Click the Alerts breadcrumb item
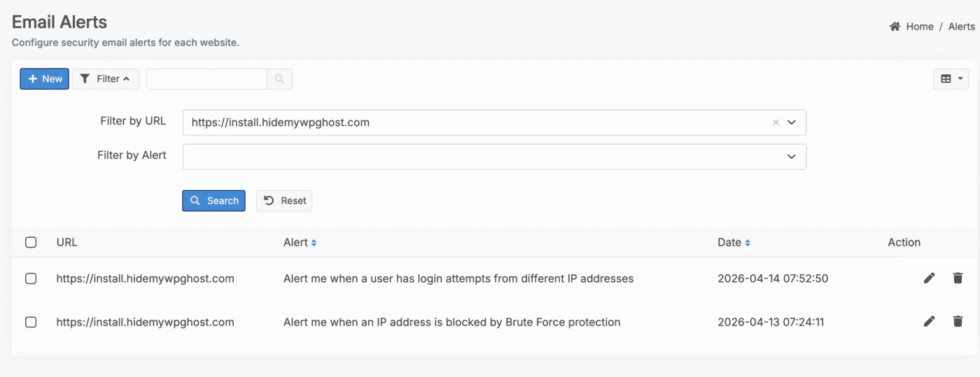Screen dimensions: 980x377 961,27
